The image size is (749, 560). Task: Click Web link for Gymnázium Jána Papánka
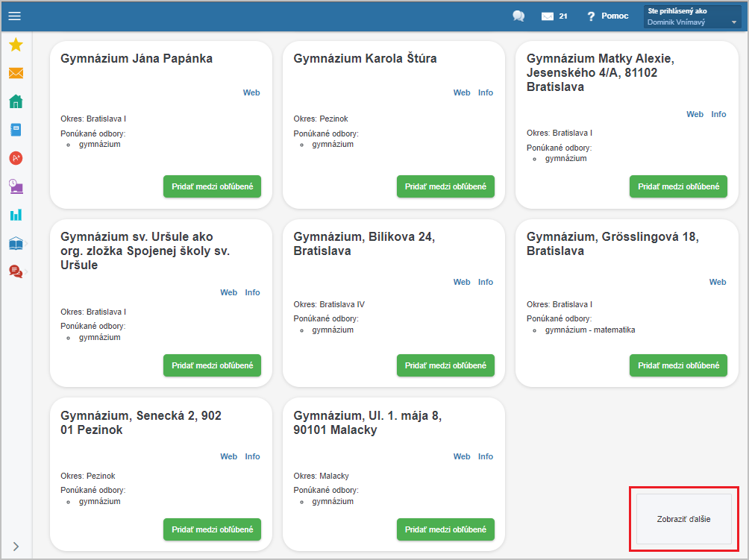click(x=251, y=92)
